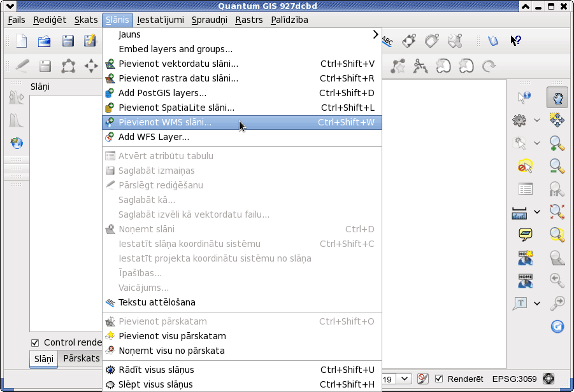
Task: Select the Zoom In magnifier tool
Action: click(x=557, y=143)
